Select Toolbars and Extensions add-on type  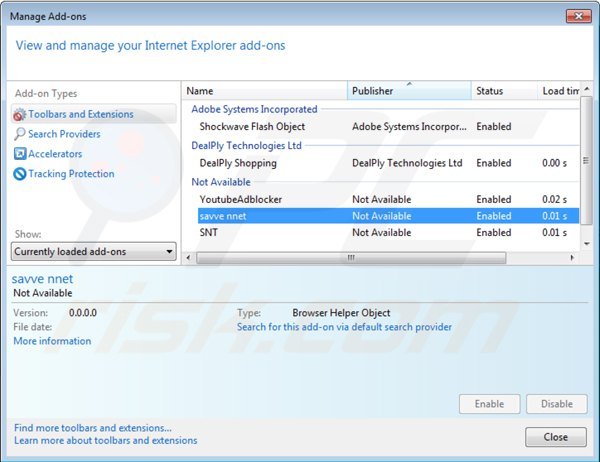coord(94,114)
